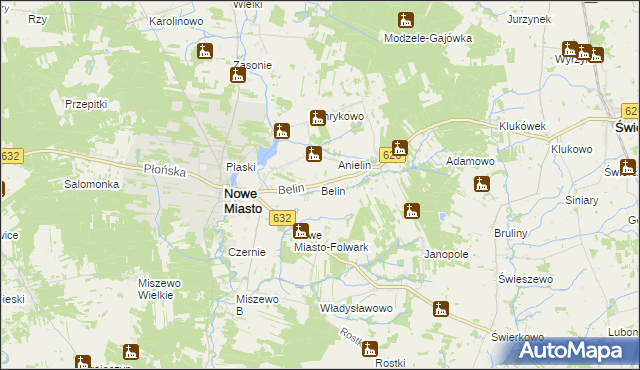Select the Czernie label

point(247,252)
